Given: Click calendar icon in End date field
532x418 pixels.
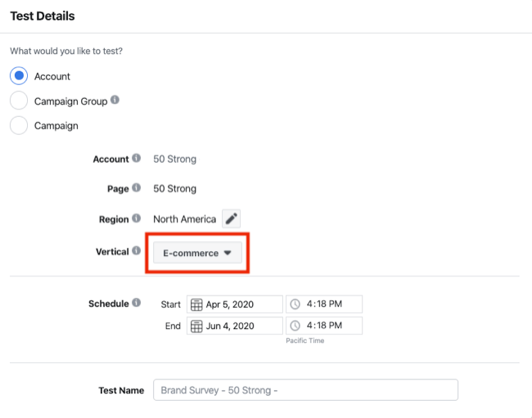Looking at the screenshot, I should [196, 326].
